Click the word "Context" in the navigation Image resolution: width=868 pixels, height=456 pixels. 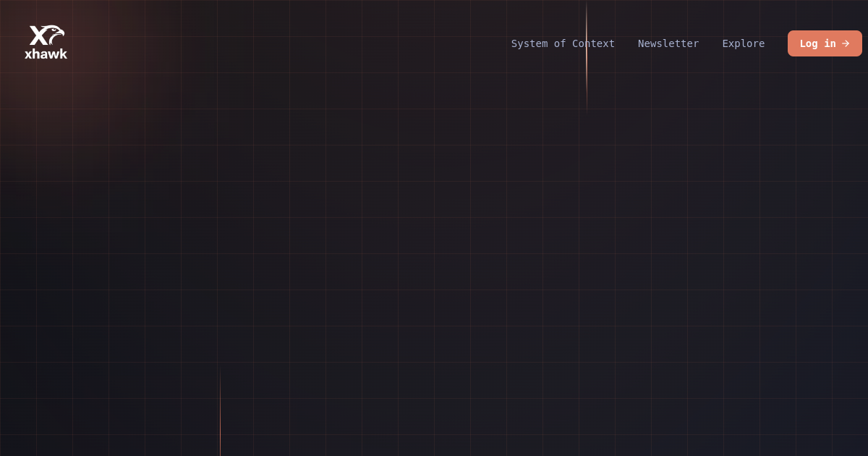594,43
